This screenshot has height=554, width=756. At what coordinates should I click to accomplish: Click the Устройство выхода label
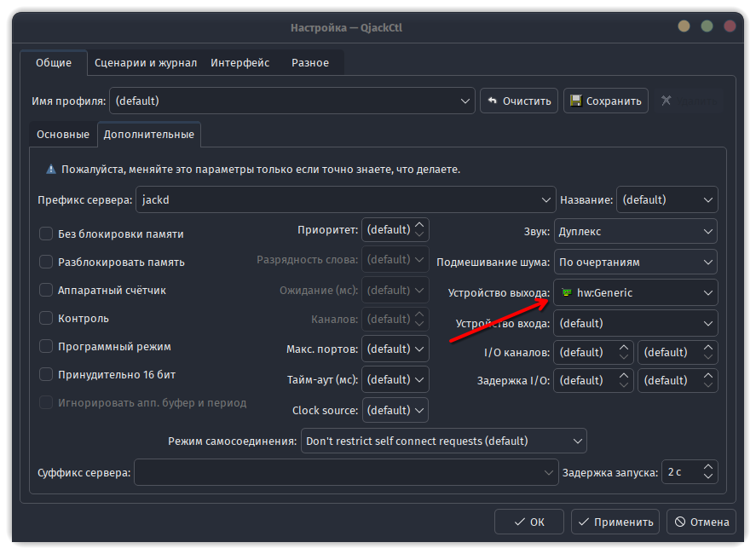click(x=499, y=292)
